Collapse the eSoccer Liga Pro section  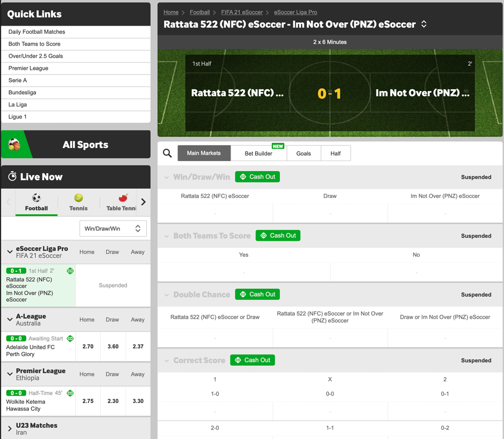[x=10, y=252]
